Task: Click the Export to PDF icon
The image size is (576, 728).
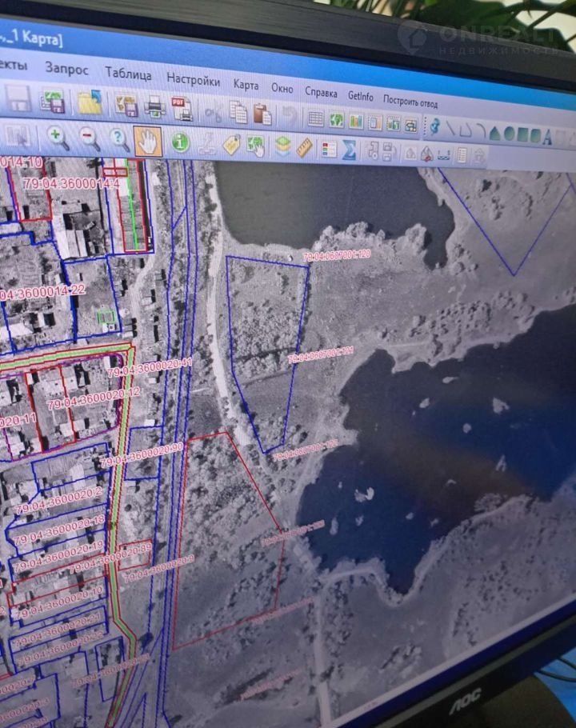Action: 182,108
